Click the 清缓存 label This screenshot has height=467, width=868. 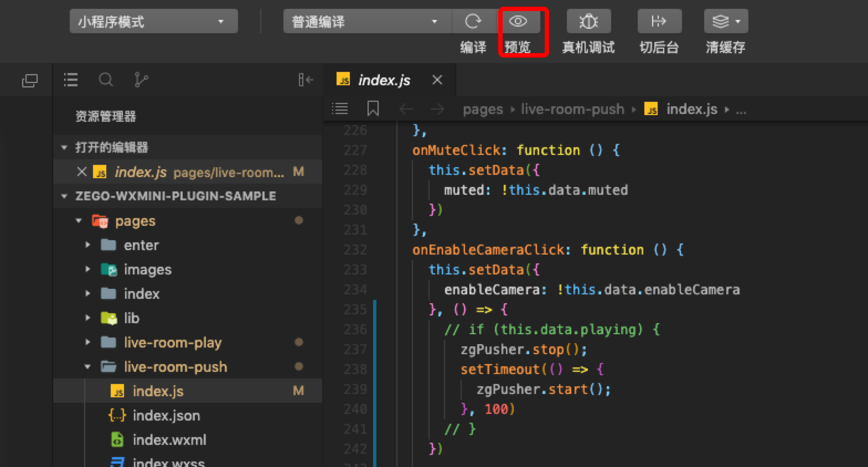[x=726, y=48]
